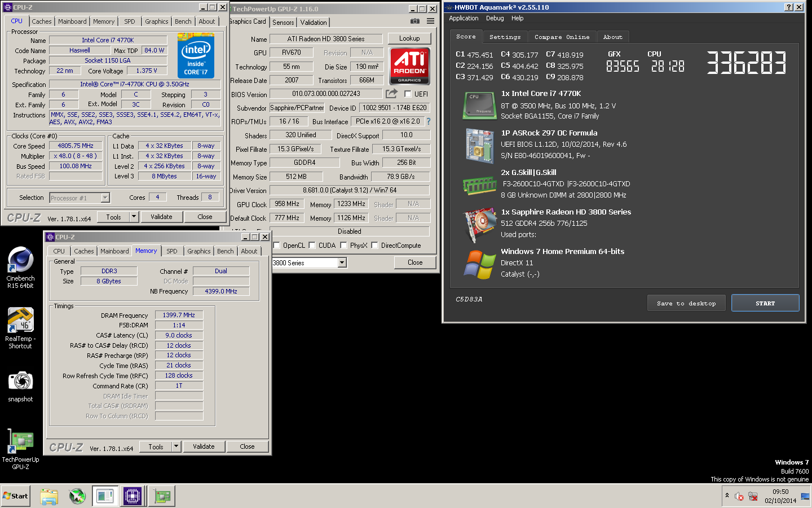The image size is (812, 508).
Task: Open Mainboard tab in top CPU-Z
Action: coord(72,21)
